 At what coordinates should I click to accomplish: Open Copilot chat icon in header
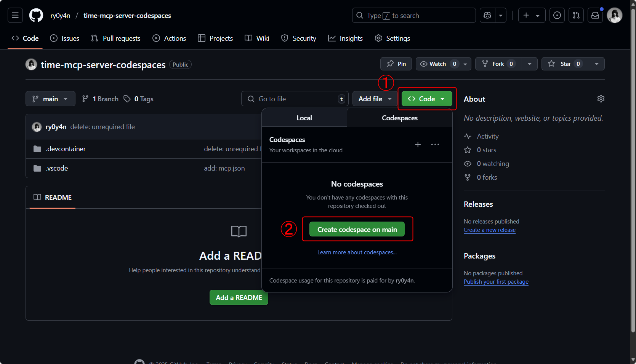click(487, 15)
